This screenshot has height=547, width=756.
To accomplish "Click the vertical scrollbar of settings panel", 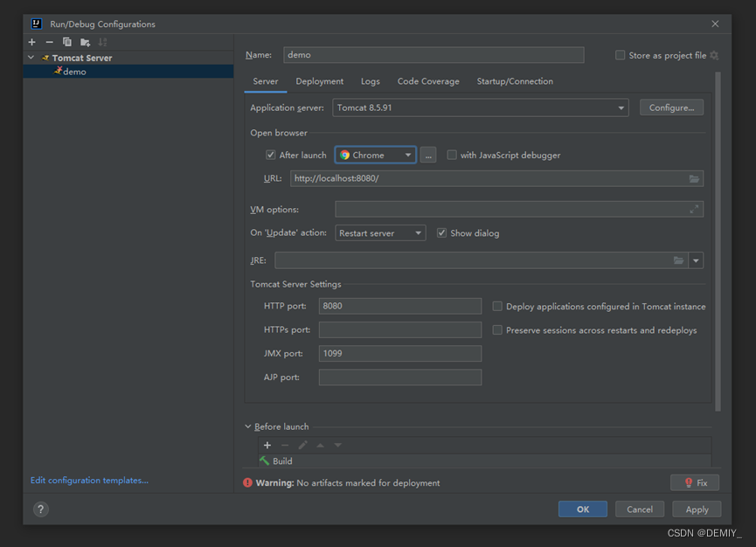I will 718,241.
